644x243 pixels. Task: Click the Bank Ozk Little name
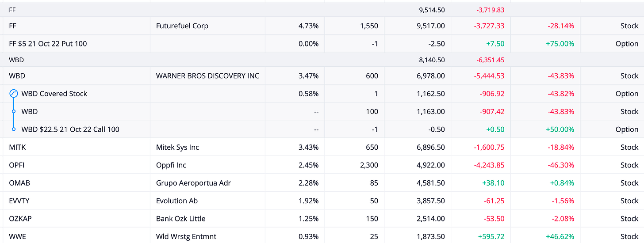(180, 219)
